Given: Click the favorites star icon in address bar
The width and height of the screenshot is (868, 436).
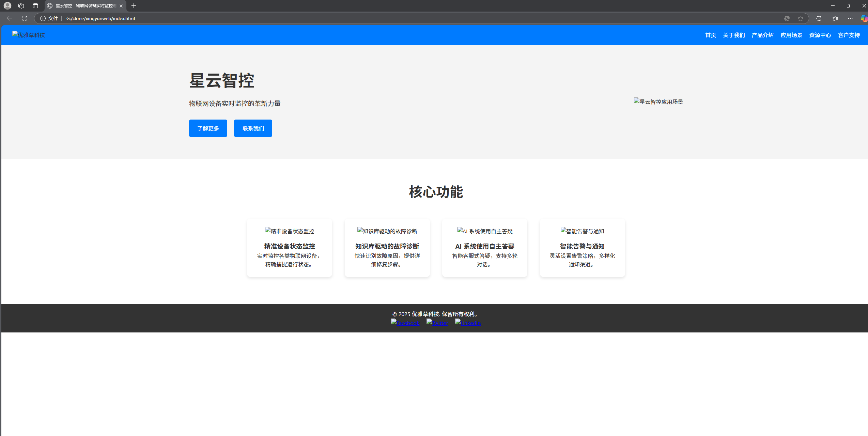Looking at the screenshot, I should coord(801,18).
